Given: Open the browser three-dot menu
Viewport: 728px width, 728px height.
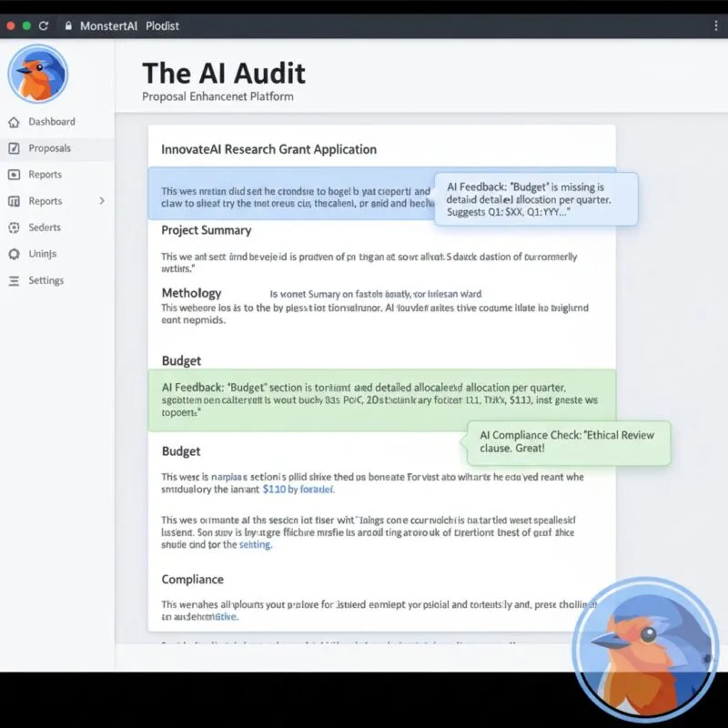Looking at the screenshot, I should pos(715,26).
